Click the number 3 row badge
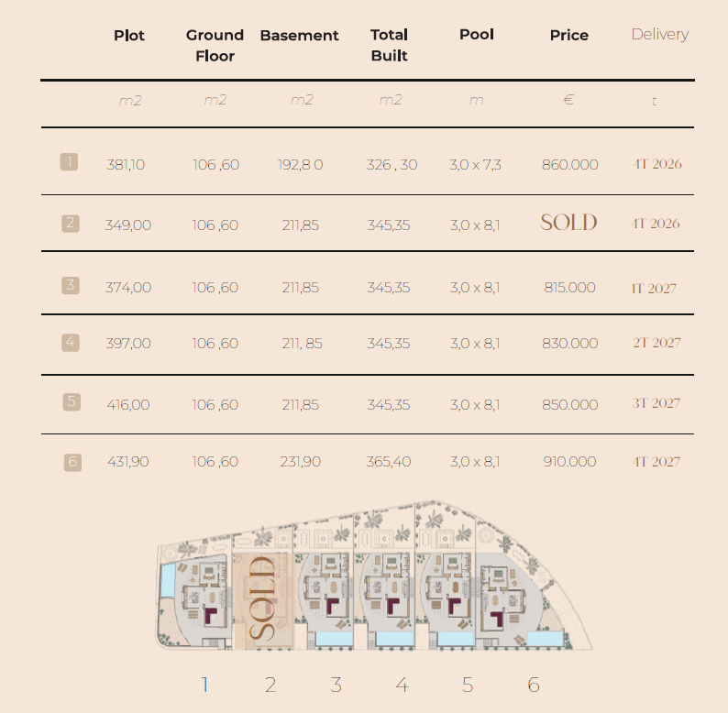Screen dimensions: 728x713 pos(70,285)
